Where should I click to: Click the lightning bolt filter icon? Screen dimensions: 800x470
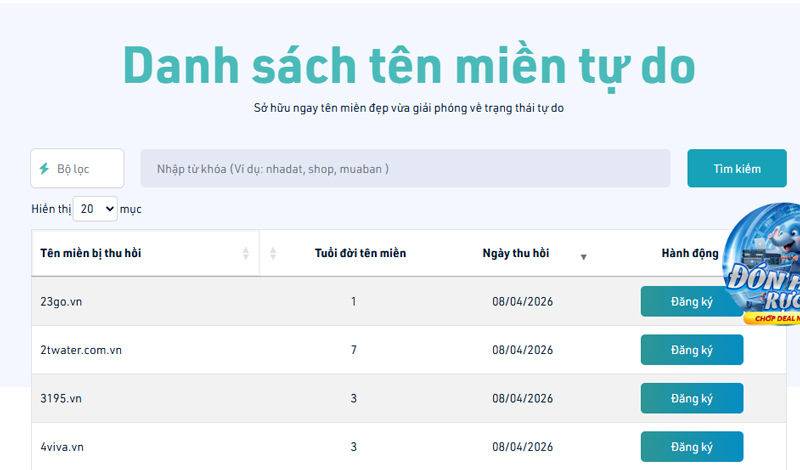(44, 168)
